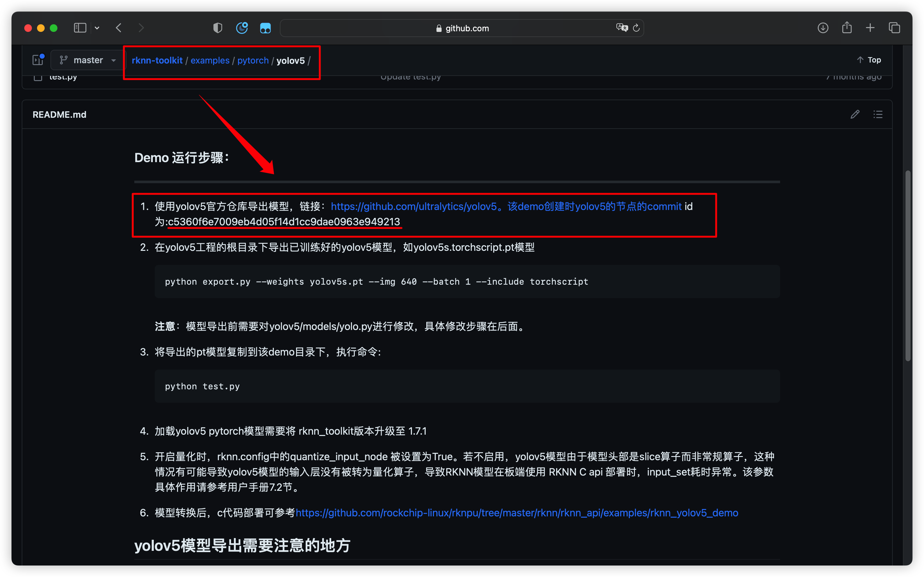Go forward to the next page
Image resolution: width=924 pixels, height=577 pixels.
[141, 28]
